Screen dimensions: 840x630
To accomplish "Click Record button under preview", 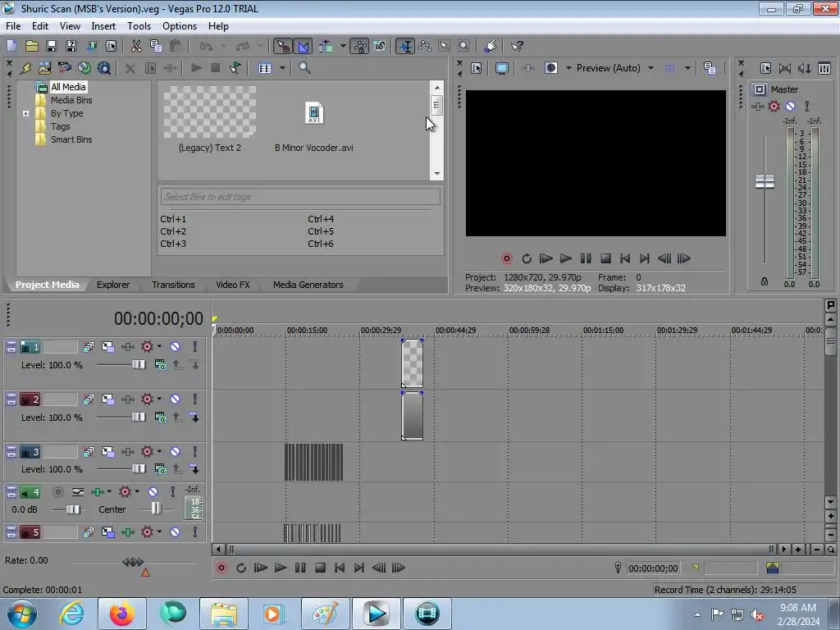I will pyautogui.click(x=506, y=258).
